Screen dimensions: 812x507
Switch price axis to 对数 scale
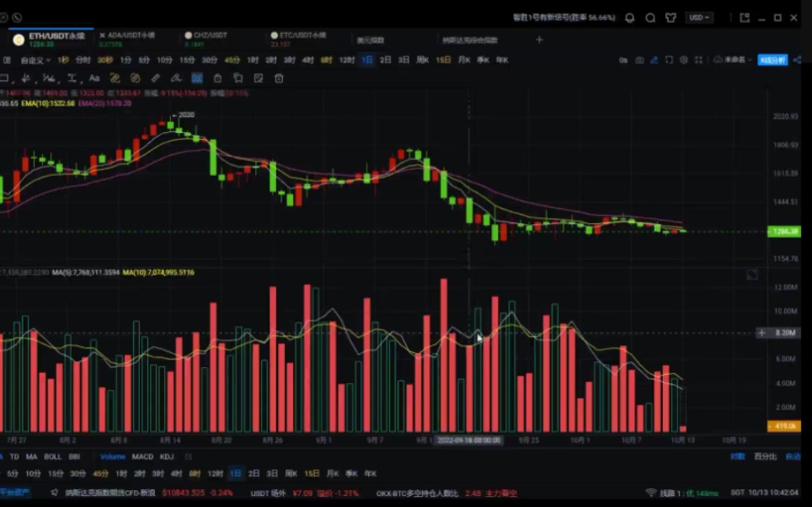tap(737, 456)
